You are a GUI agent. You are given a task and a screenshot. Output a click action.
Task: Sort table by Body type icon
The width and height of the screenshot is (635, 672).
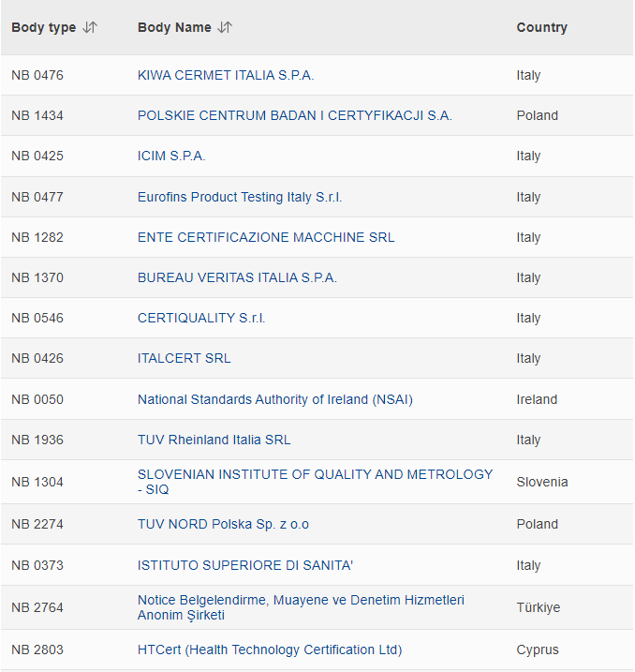click(90, 27)
